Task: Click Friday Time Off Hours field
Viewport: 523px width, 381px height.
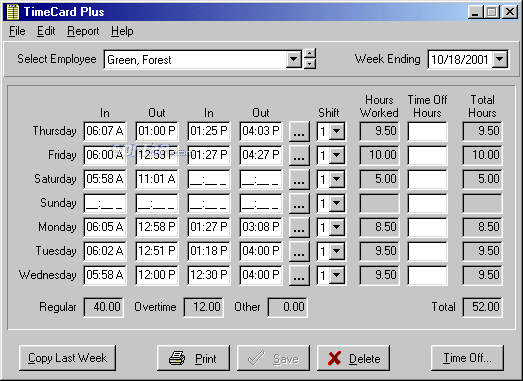Action: coord(427,155)
